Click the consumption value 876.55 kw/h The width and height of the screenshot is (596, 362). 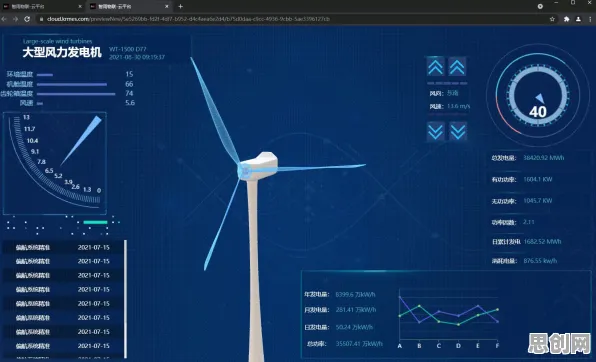[x=540, y=261]
